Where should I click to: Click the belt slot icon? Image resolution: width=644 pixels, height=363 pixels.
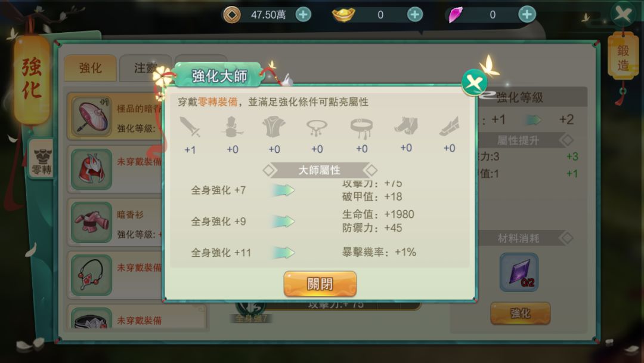[x=361, y=127]
